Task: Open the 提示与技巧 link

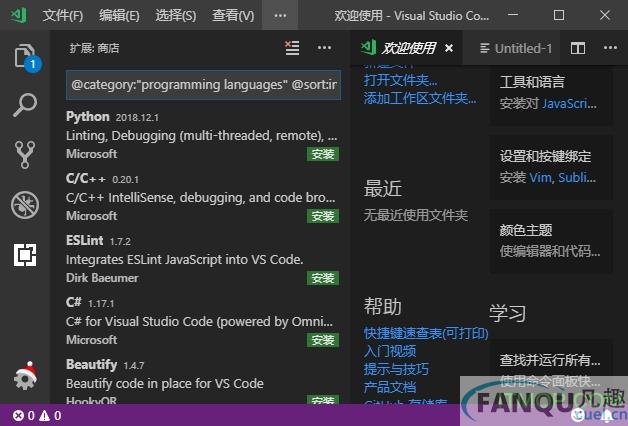Action: point(396,369)
